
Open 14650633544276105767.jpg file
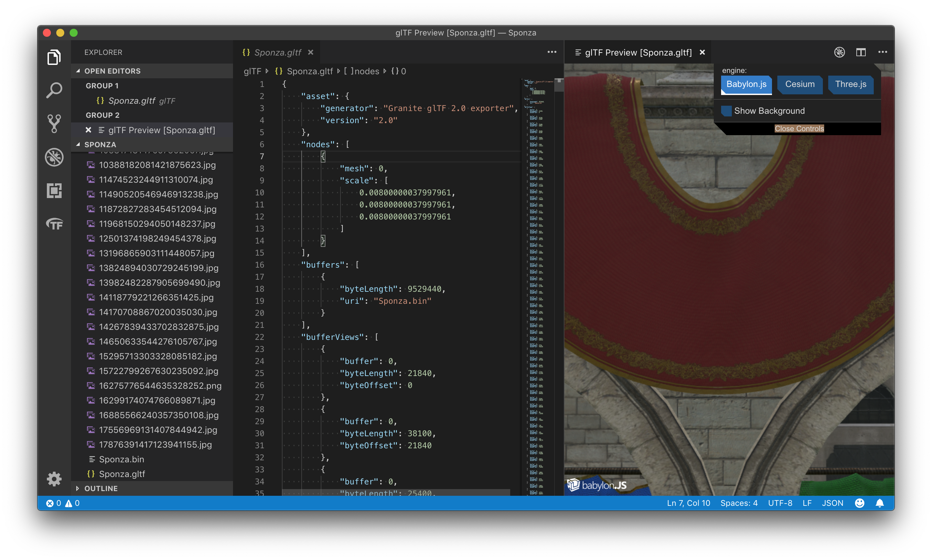click(152, 342)
